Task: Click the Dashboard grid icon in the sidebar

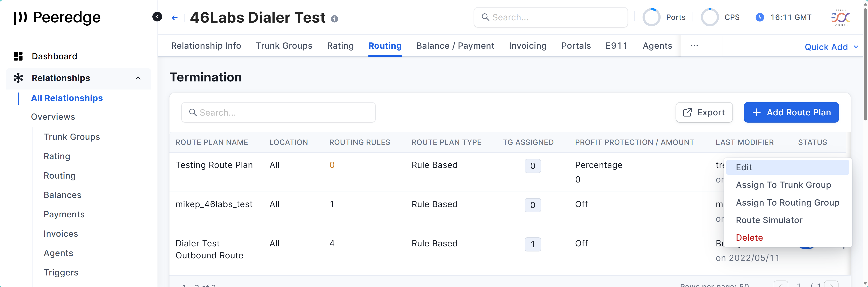Action: pos(18,56)
